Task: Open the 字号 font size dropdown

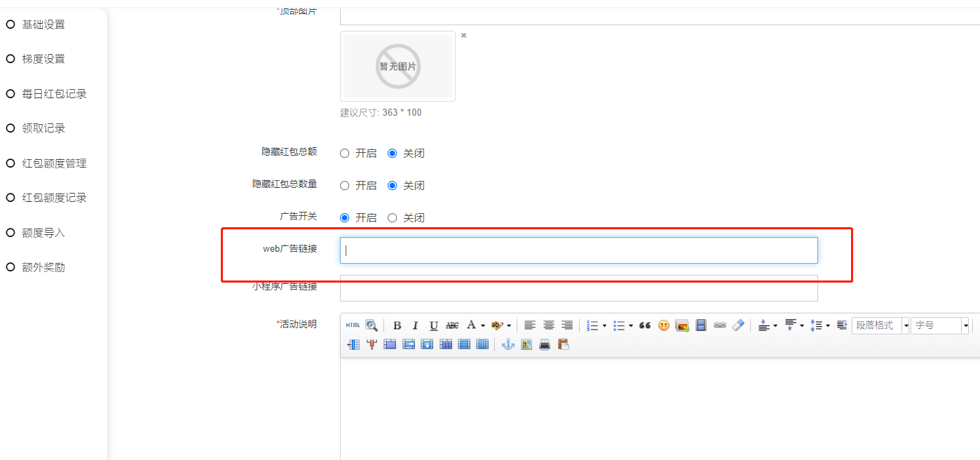Action: tap(939, 325)
